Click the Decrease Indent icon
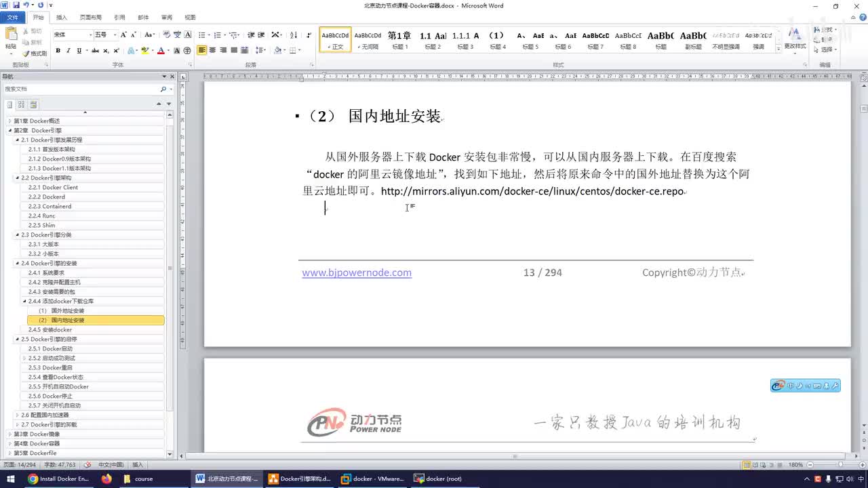Viewport: 868px width, 488px height. click(x=251, y=35)
